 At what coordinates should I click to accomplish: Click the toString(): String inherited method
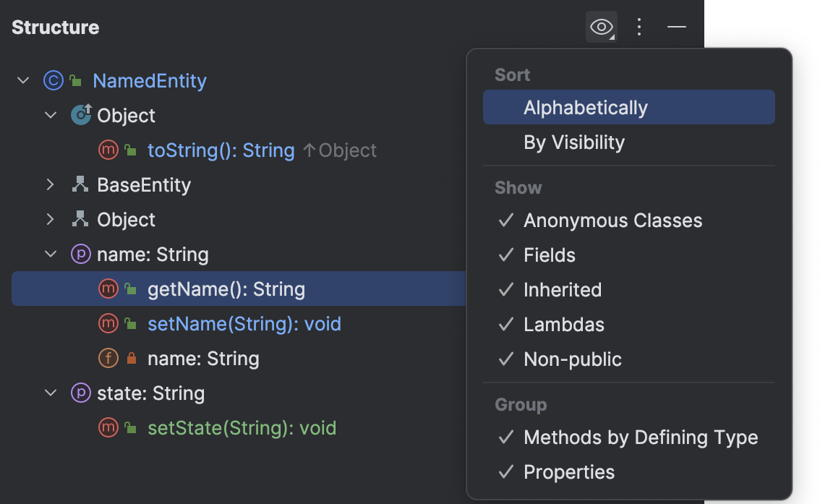[221, 150]
